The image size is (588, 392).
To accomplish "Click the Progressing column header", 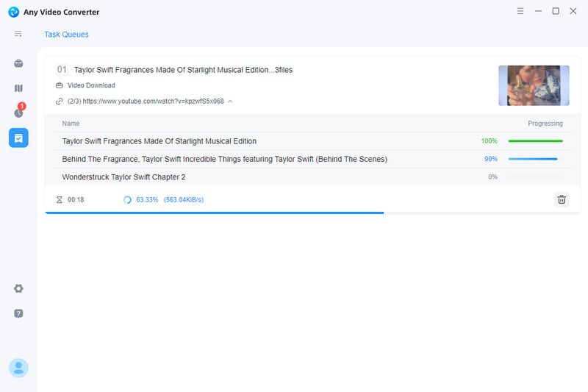I will (x=545, y=124).
